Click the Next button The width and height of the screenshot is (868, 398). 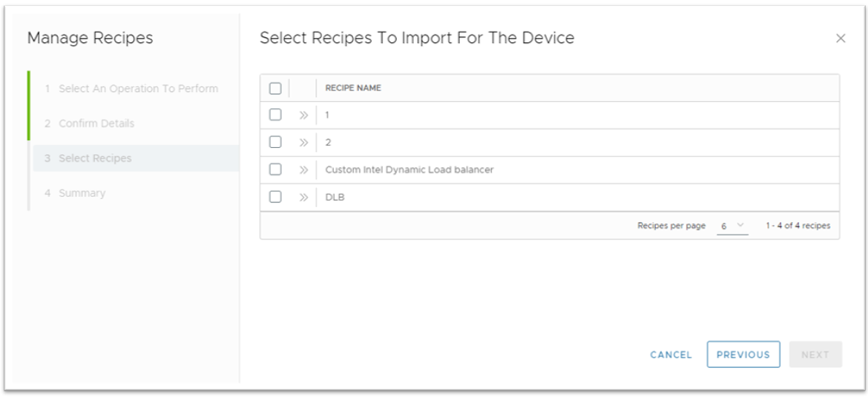click(815, 355)
